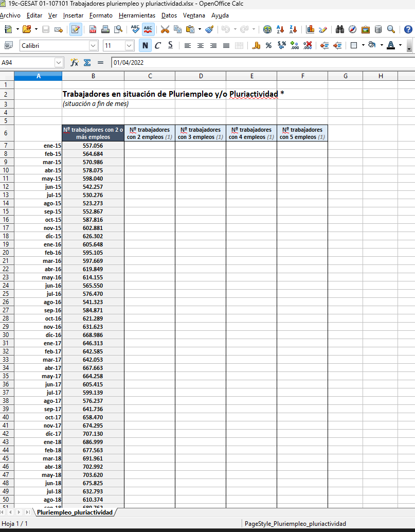Open the Navigator
Viewport: 415px width, 532px height.
coord(353,30)
